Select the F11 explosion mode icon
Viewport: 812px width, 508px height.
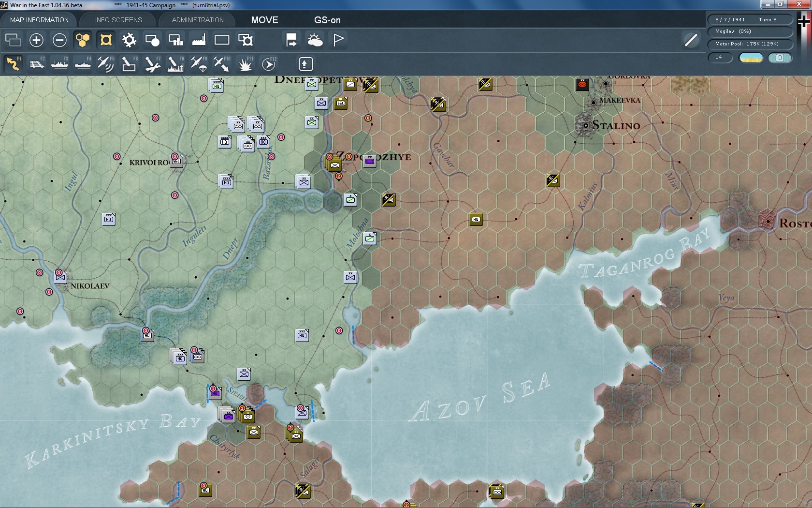click(x=245, y=64)
